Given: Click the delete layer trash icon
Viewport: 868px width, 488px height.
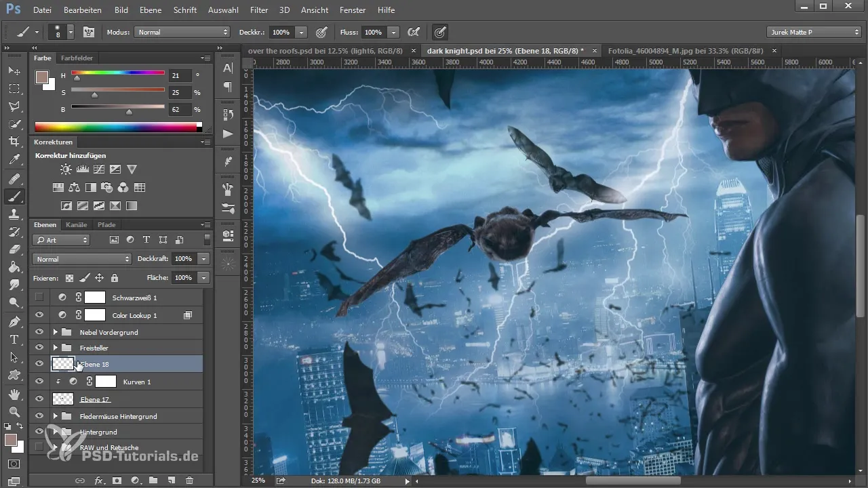Looking at the screenshot, I should 189,480.
